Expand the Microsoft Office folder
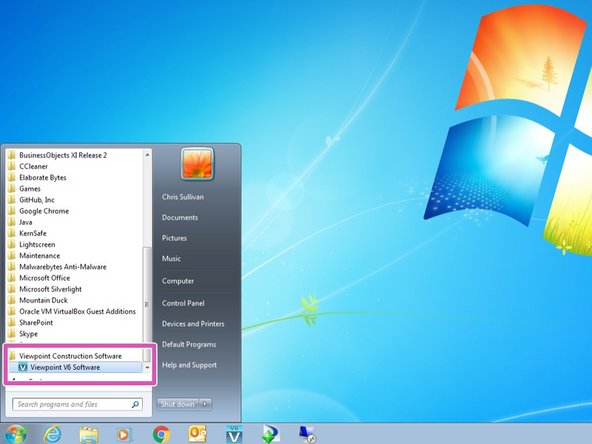Viewport: 592px width, 444px height. coord(45,278)
